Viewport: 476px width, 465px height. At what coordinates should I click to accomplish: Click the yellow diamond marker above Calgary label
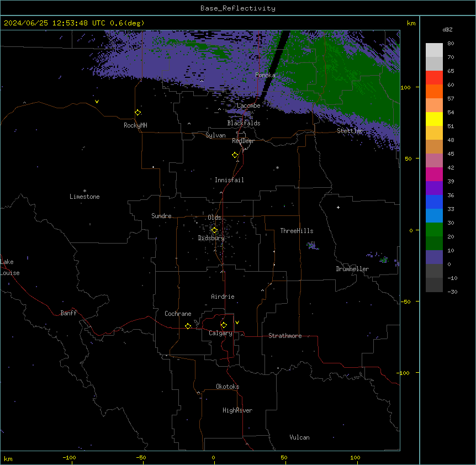(x=224, y=325)
